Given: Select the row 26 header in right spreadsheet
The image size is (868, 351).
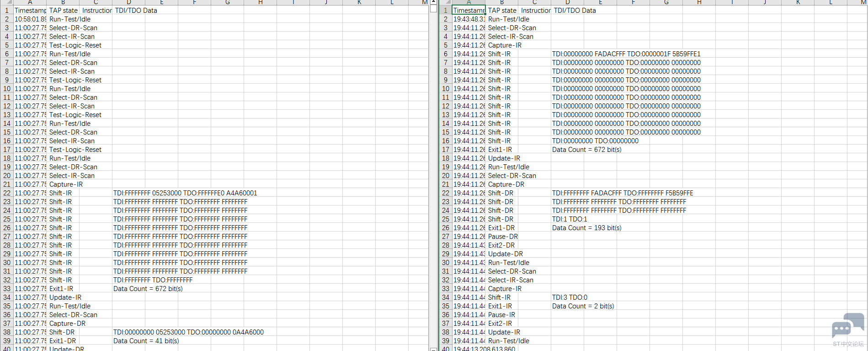Looking at the screenshot, I should tap(446, 227).
